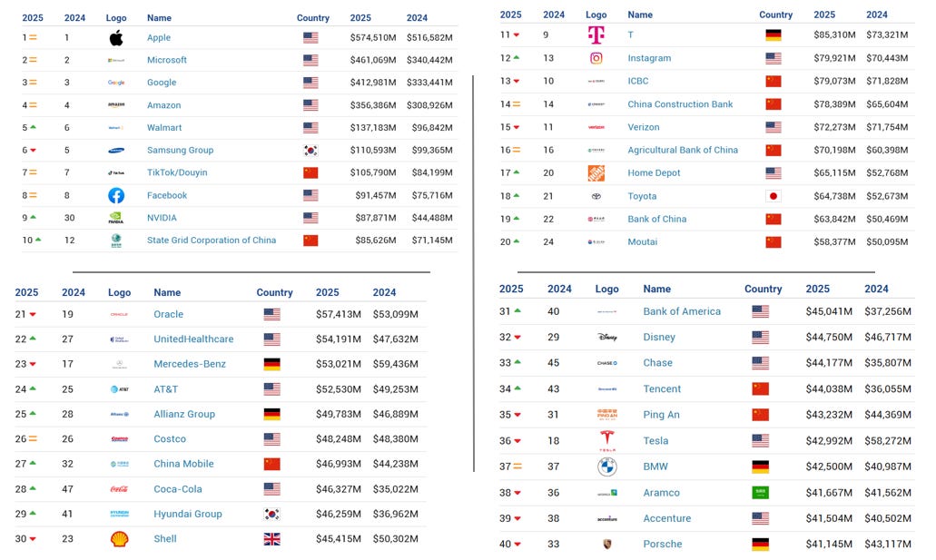Click Shell's 2024 value $50,302M
The width and height of the screenshot is (936, 560).
point(395,539)
